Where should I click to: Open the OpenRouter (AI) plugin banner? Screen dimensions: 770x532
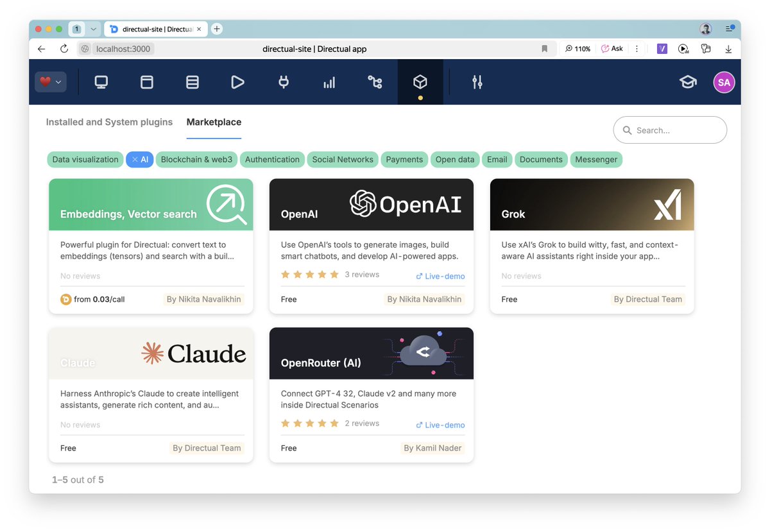372,354
